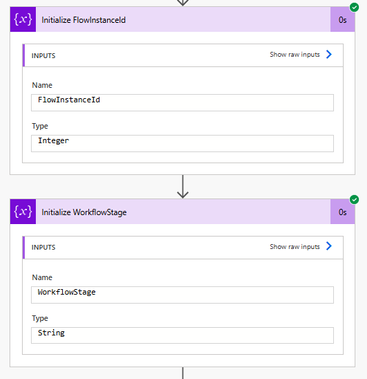The width and height of the screenshot is (367, 379).
Task: Click the arrow connector between the two actions
Action: (183, 187)
